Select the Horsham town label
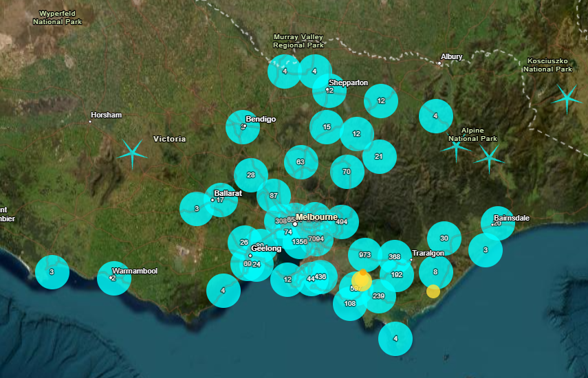Screen dimensions: 588x378 click(x=106, y=115)
